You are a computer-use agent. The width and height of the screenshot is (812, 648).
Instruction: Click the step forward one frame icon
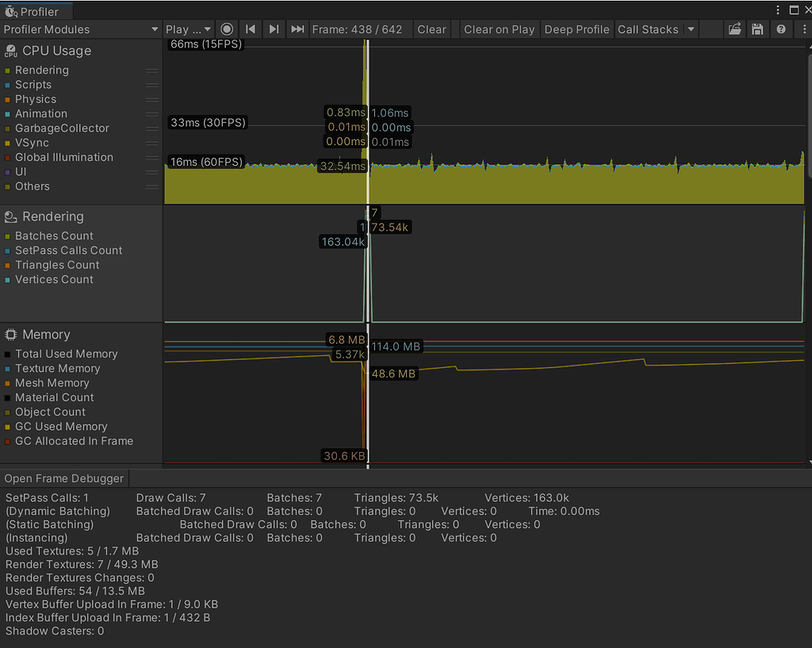pos(274,29)
